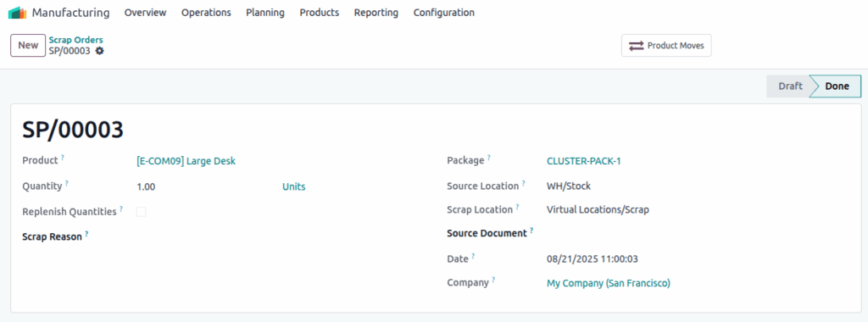868x322 pixels.
Task: Click the Manufacturing app title
Action: [71, 12]
